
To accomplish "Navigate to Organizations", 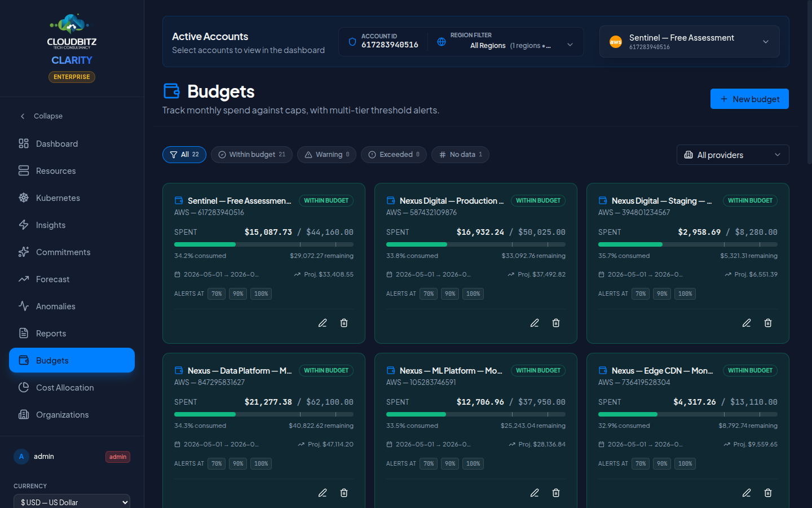I will click(72, 415).
